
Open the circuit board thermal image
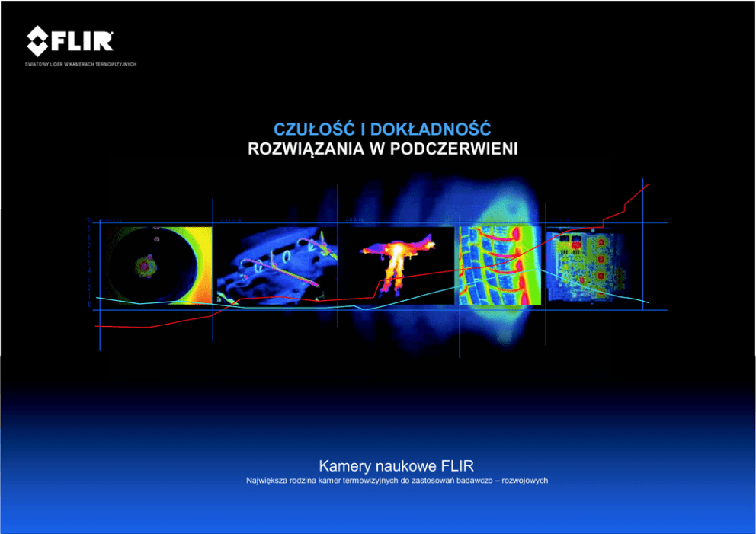(585, 265)
